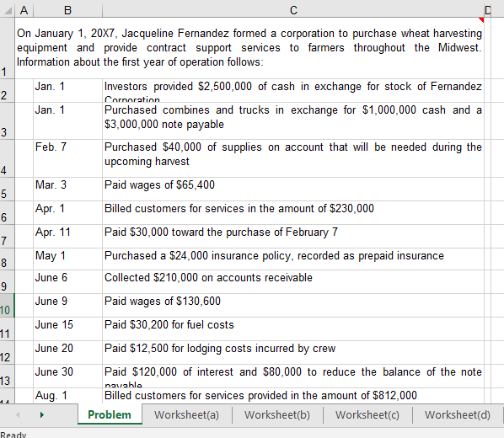Click the 'Jan. 1' date in row 3
The image size is (504, 438).
(67, 120)
